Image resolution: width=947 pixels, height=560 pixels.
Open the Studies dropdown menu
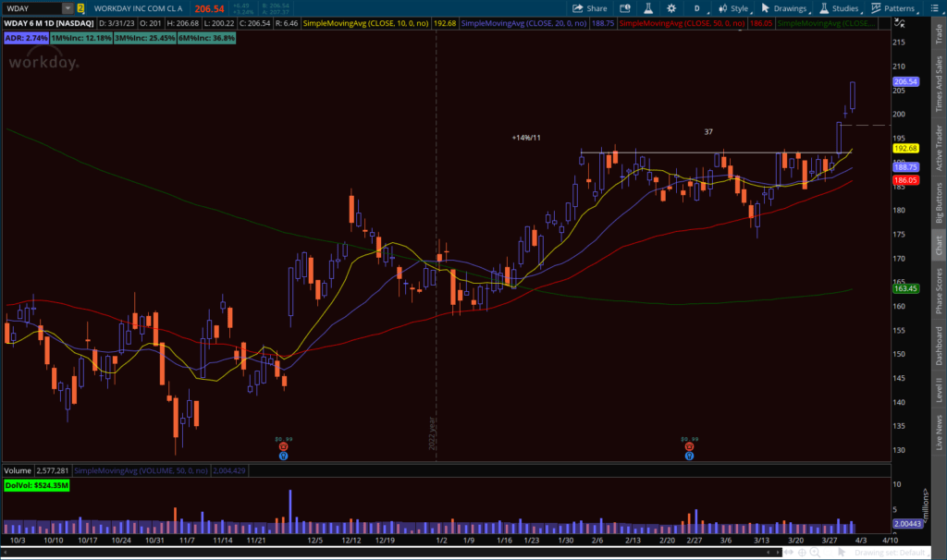click(840, 8)
